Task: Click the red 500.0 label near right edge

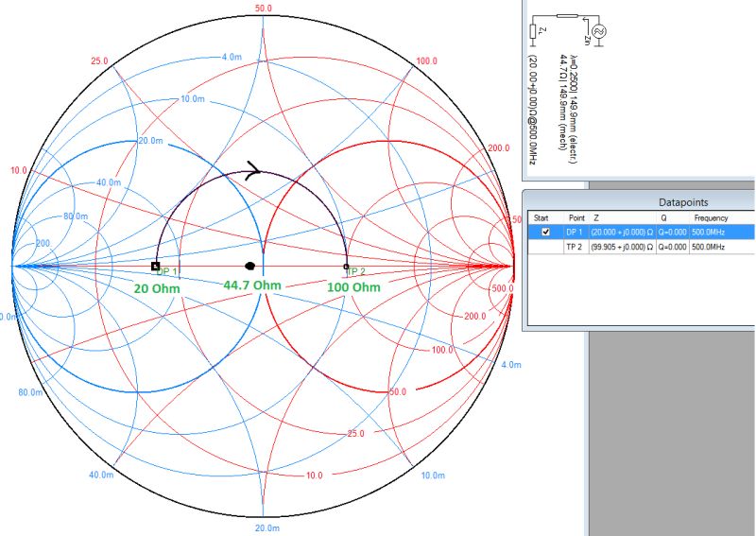Action: coord(503,288)
